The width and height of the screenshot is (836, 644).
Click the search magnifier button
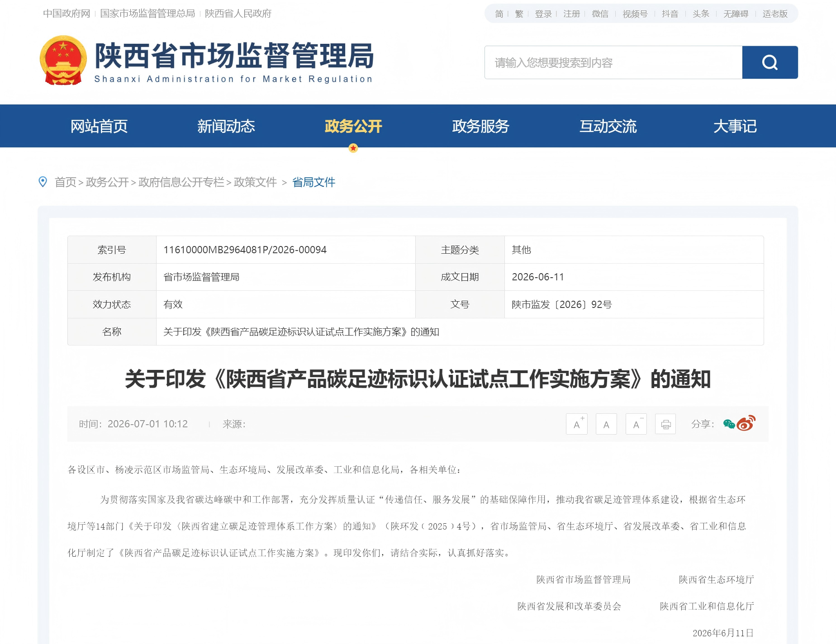pyautogui.click(x=770, y=62)
